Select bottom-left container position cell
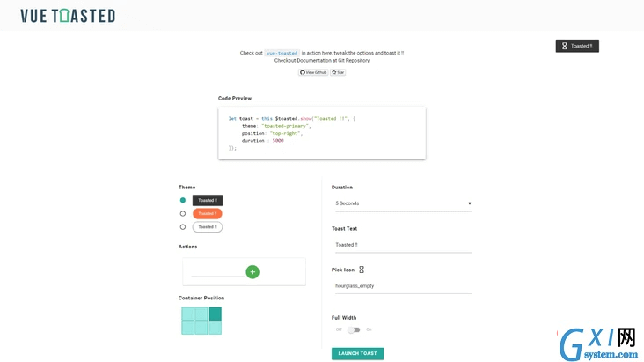The height and width of the screenshot is (362, 644). 187,328
